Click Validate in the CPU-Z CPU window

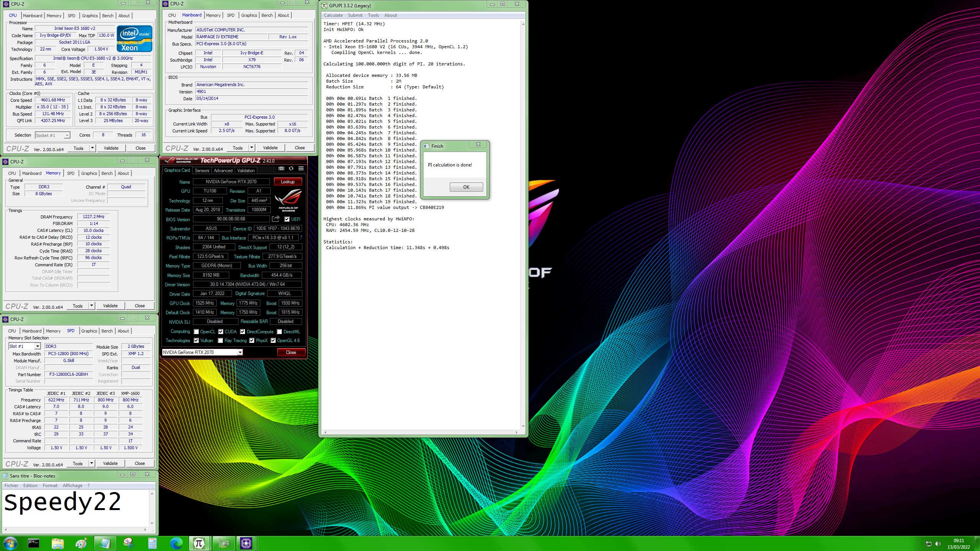click(x=111, y=148)
